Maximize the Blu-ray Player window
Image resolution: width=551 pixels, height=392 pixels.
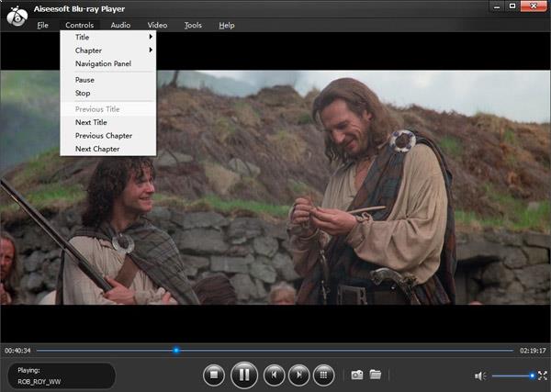pyautogui.click(x=512, y=6)
